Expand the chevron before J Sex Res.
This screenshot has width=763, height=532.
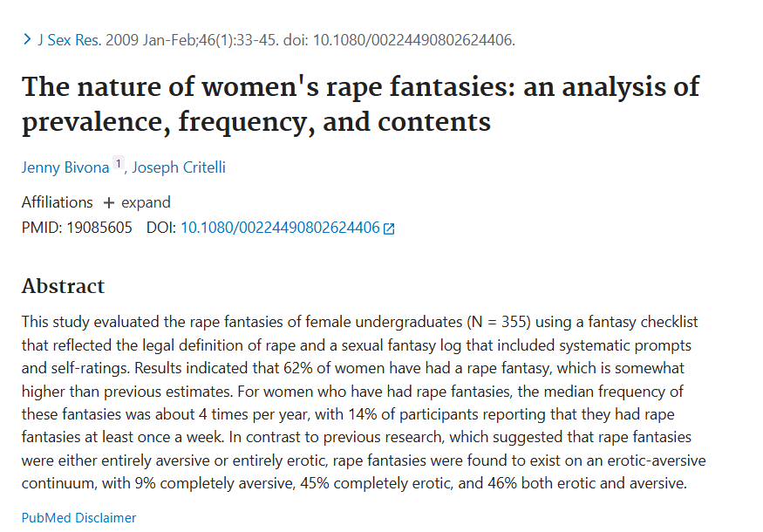[x=27, y=40]
